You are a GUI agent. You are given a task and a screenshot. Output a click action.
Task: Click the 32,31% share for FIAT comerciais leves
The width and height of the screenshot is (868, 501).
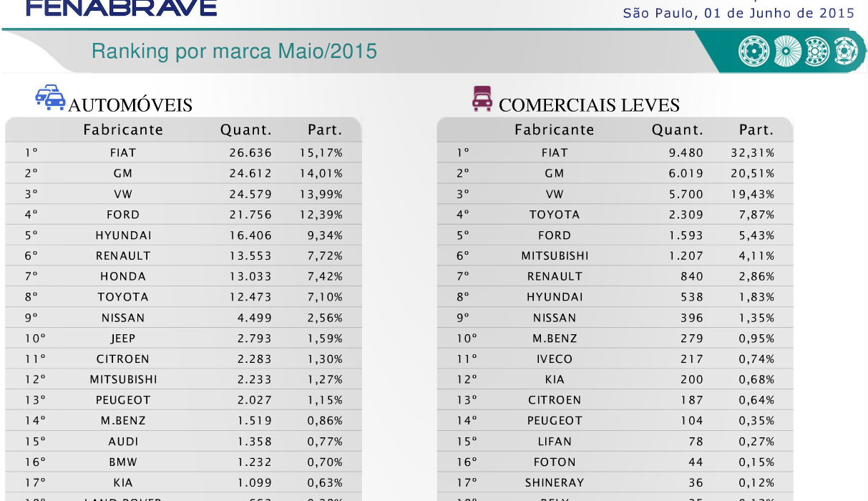756,152
